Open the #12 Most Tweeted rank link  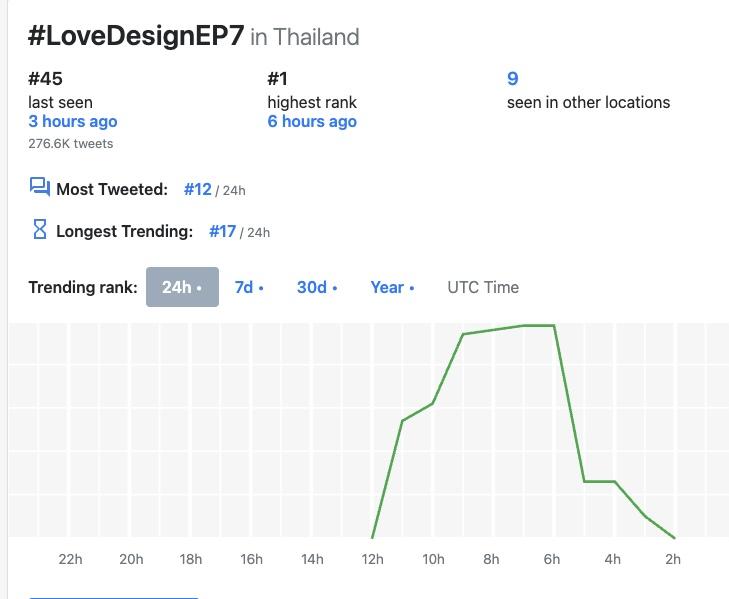tap(198, 189)
